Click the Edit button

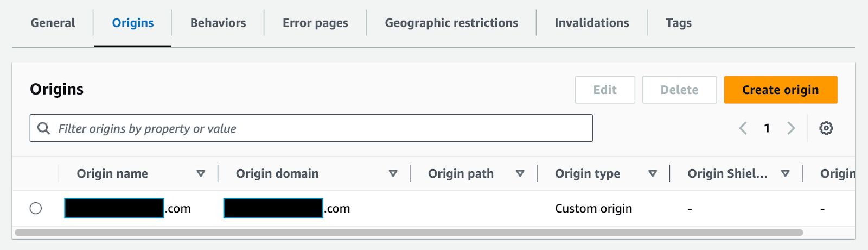click(x=605, y=90)
